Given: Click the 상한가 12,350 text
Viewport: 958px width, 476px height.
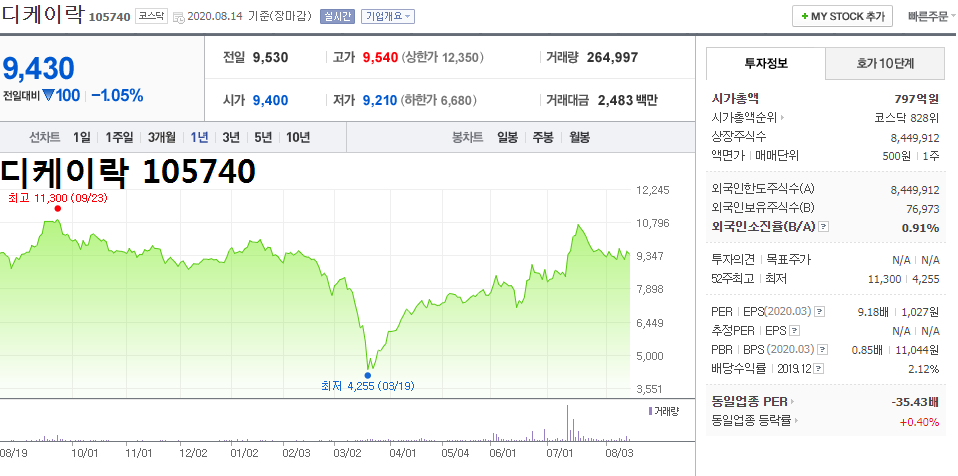Looking at the screenshot, I should (442, 58).
